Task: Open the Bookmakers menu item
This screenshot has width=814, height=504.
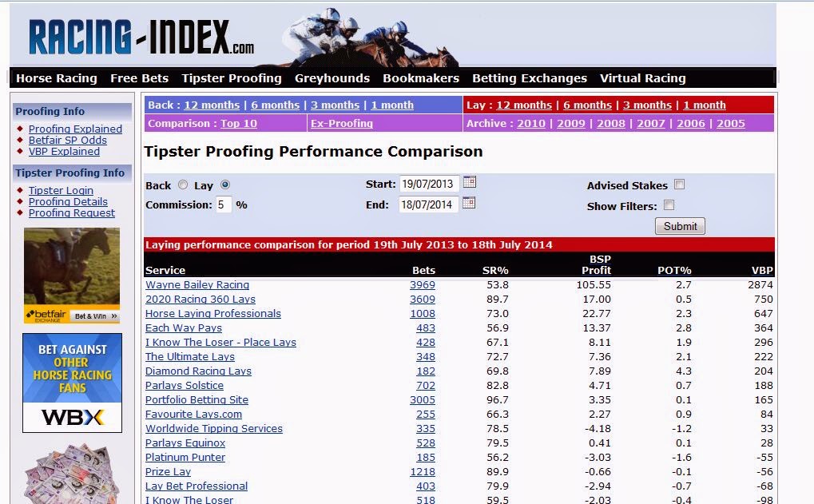Action: [421, 78]
